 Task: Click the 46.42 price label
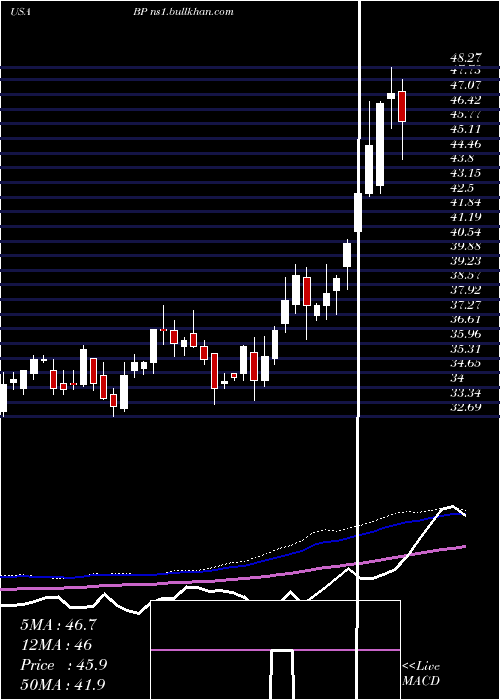[466, 100]
